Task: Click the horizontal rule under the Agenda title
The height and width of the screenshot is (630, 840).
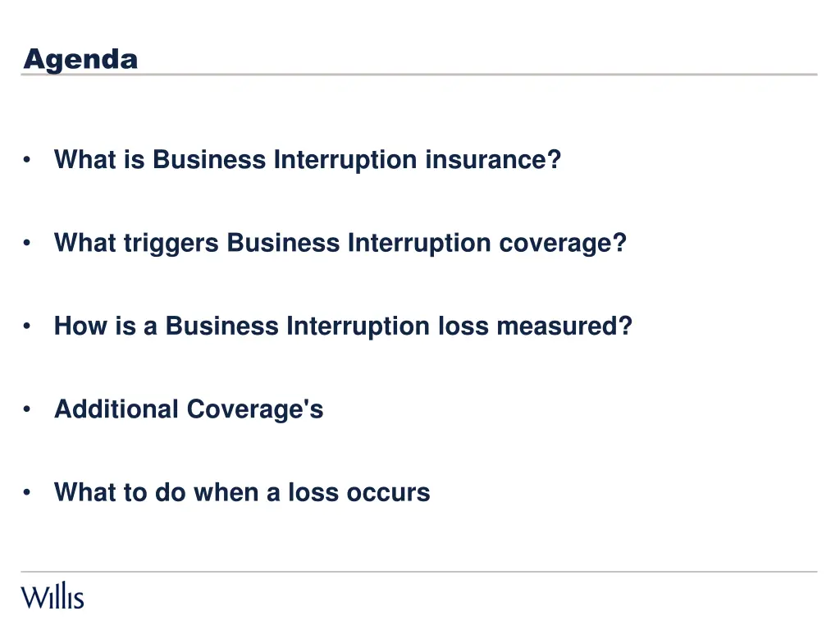Action: 419,75
